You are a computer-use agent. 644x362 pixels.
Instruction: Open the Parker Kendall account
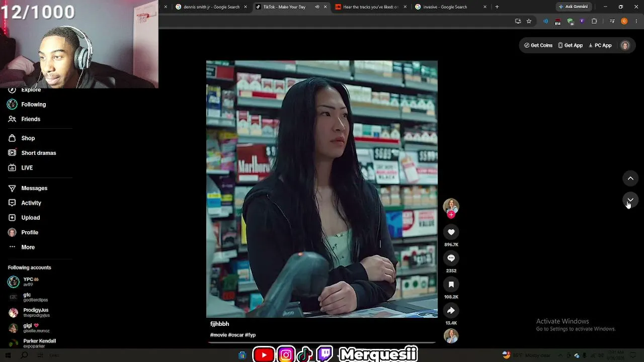32,343
